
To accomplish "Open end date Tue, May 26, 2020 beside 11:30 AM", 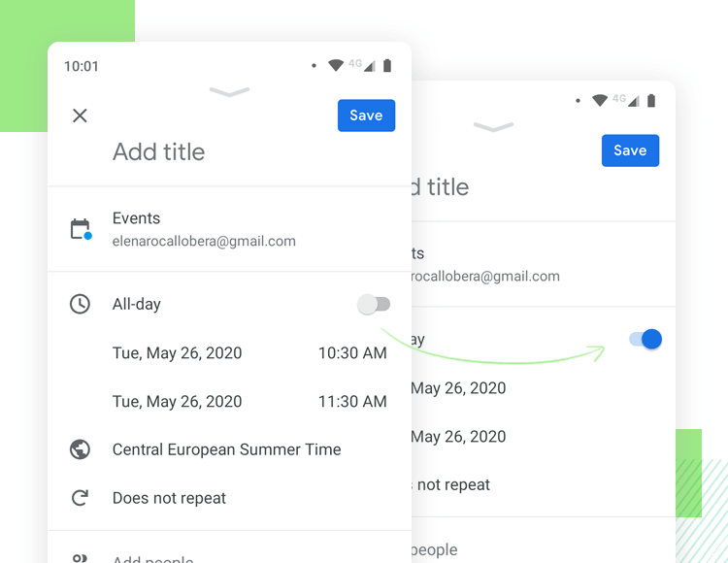I will 177,402.
